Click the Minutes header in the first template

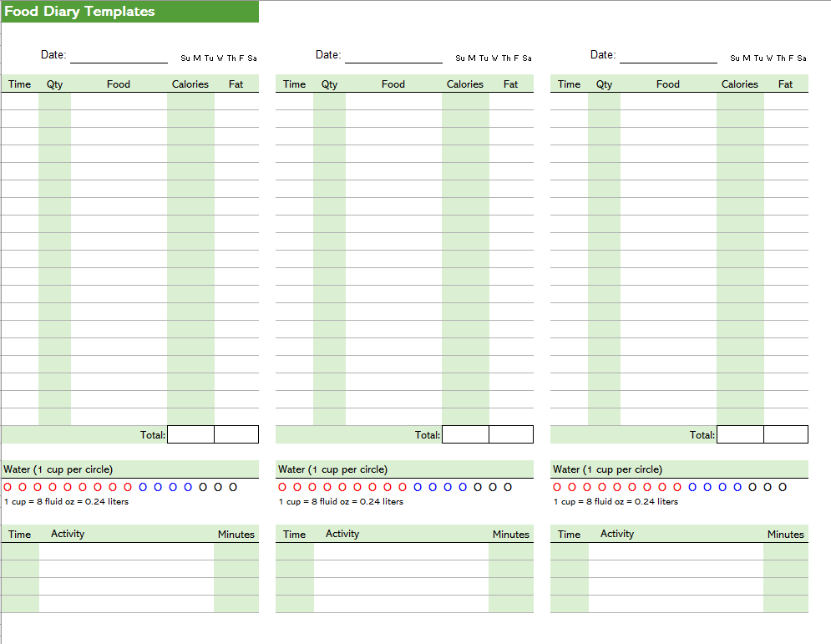click(x=236, y=535)
